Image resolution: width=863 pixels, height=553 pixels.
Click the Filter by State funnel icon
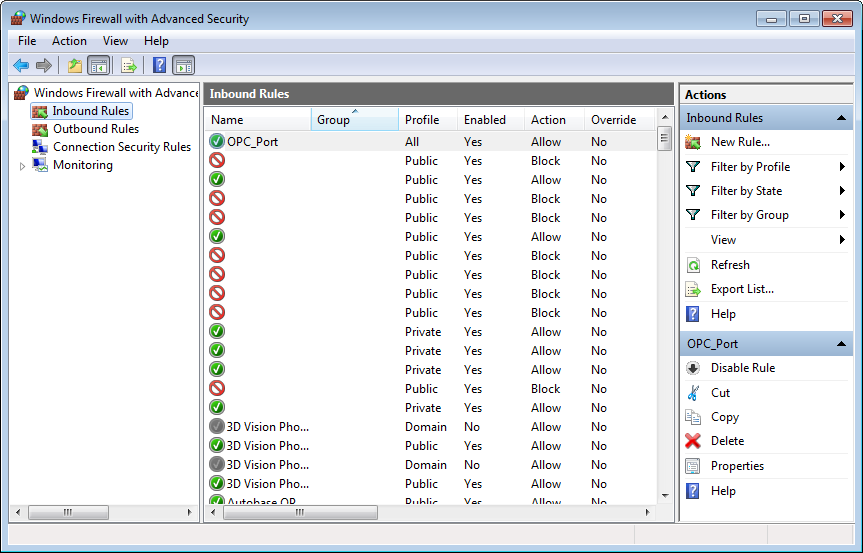[x=693, y=191]
